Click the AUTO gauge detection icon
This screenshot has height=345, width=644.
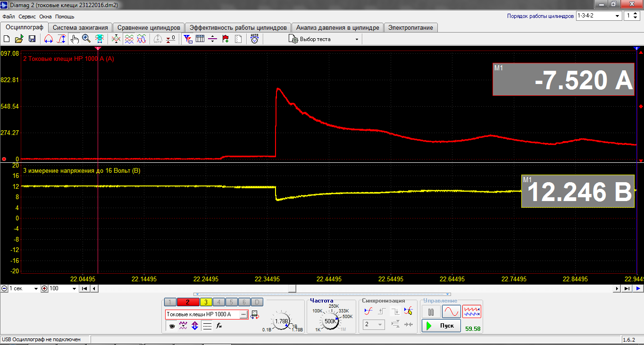pyautogui.click(x=255, y=39)
